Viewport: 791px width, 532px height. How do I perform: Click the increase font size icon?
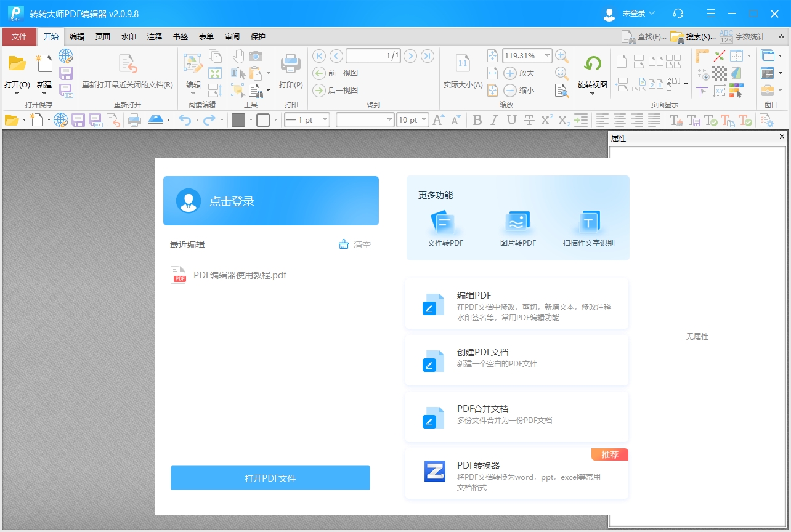coord(438,120)
